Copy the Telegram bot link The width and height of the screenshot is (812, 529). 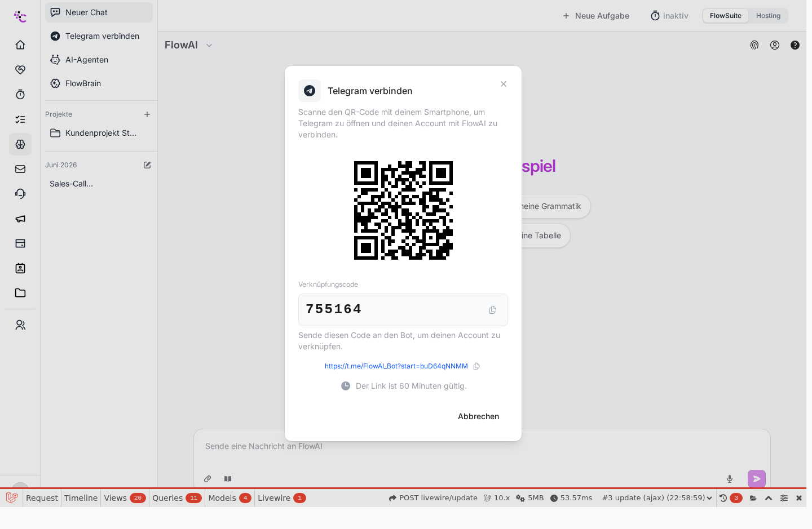[476, 366]
